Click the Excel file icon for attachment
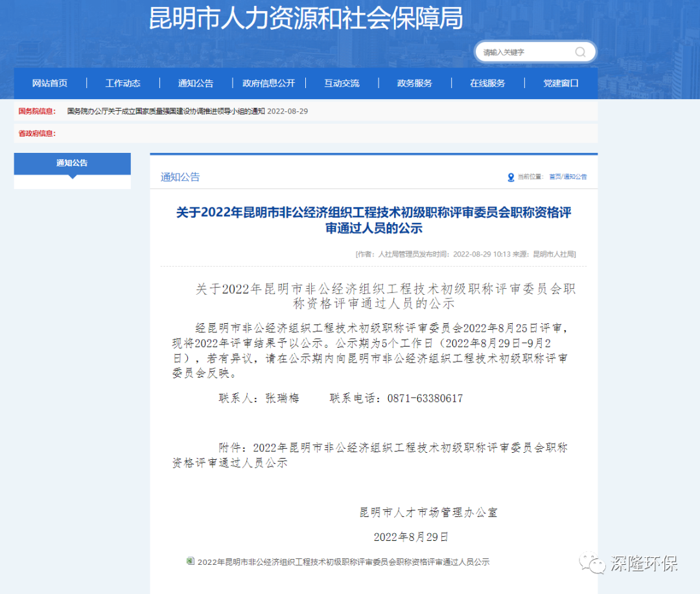 point(190,562)
